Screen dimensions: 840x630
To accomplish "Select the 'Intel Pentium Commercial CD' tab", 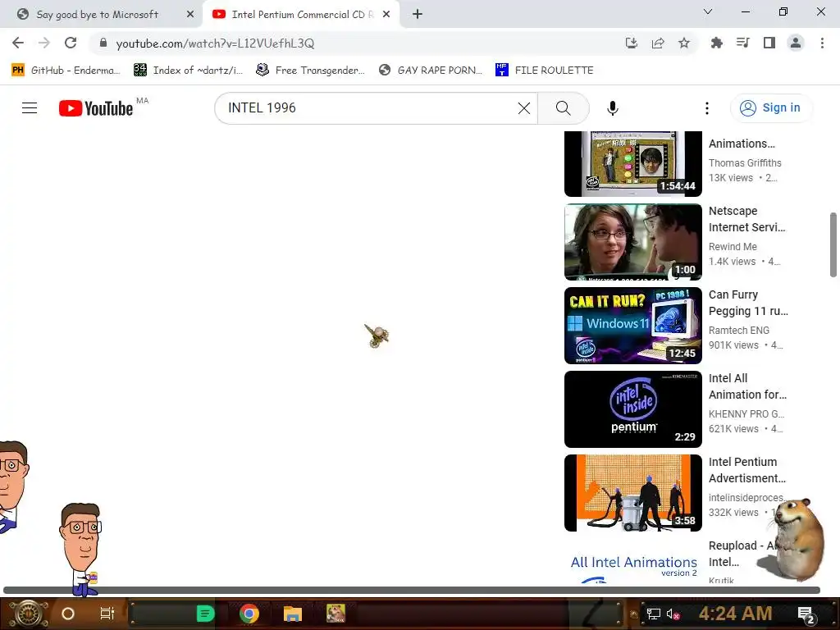I will [x=302, y=15].
